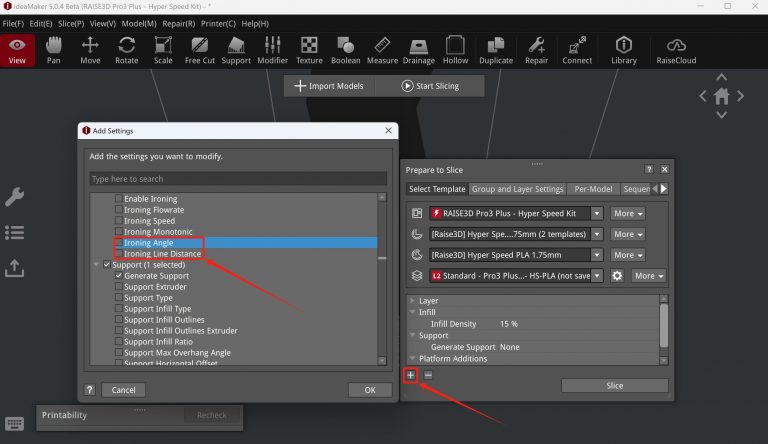
Task: Open the Library
Action: pos(624,50)
